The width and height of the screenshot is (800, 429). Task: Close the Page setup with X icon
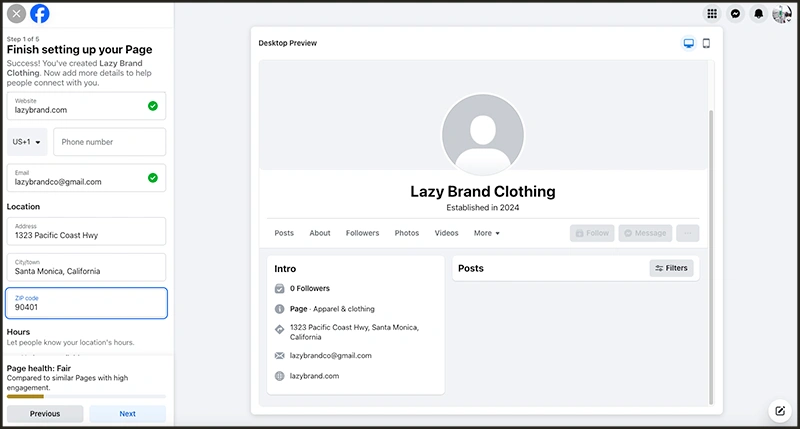[x=16, y=14]
